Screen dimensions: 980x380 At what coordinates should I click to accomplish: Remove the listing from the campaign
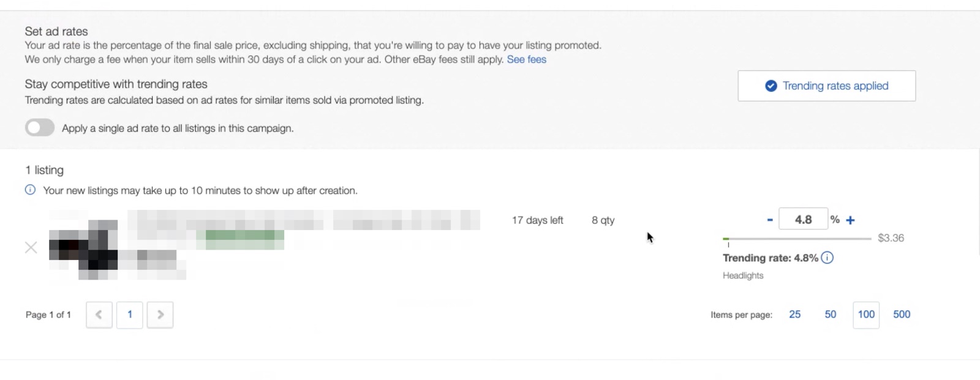(31, 248)
